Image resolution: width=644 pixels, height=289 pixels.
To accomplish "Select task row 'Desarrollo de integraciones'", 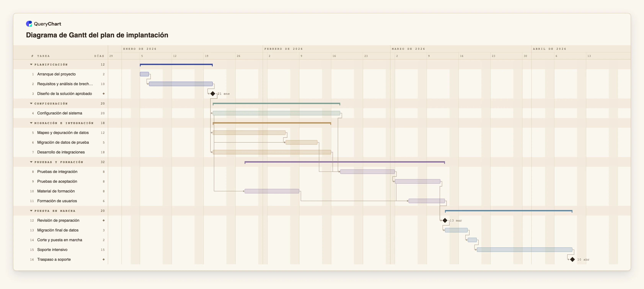I will [x=60, y=152].
